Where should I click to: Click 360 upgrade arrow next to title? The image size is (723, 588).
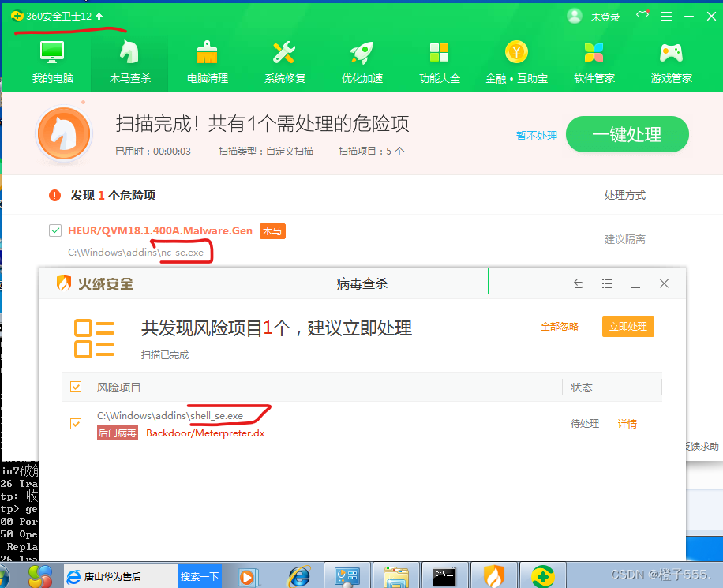(x=99, y=16)
